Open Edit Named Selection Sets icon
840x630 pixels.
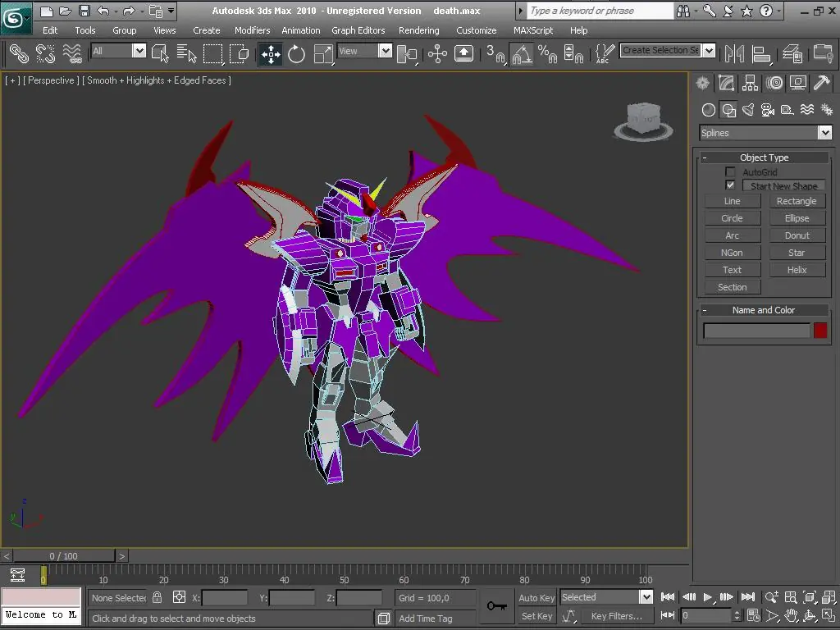point(605,53)
